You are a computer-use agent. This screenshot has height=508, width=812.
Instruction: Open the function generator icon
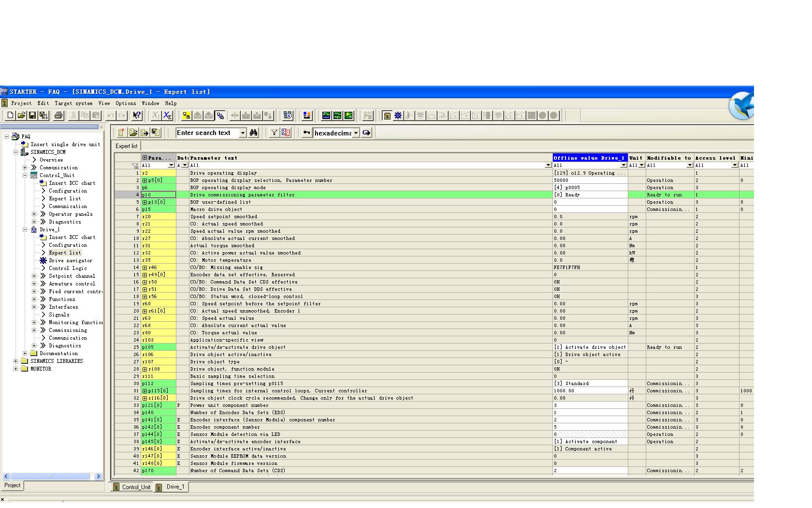tap(337, 116)
